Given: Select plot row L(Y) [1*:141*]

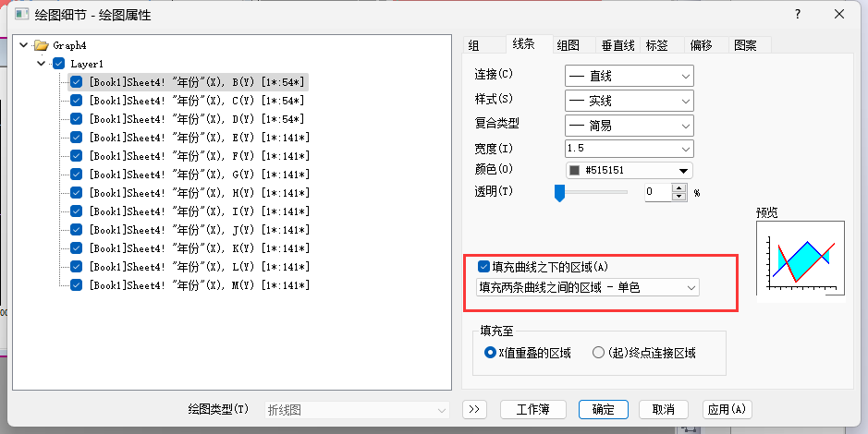Looking at the screenshot, I should (x=200, y=267).
